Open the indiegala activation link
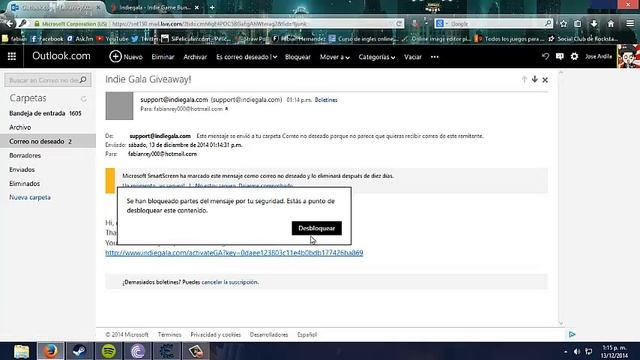640x360 pixels. 234,253
